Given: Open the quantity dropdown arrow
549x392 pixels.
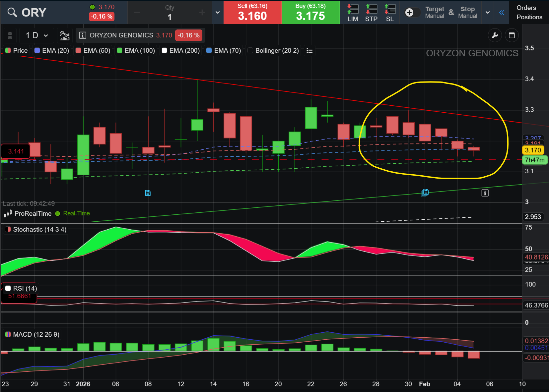Looking at the screenshot, I should pos(218,13).
